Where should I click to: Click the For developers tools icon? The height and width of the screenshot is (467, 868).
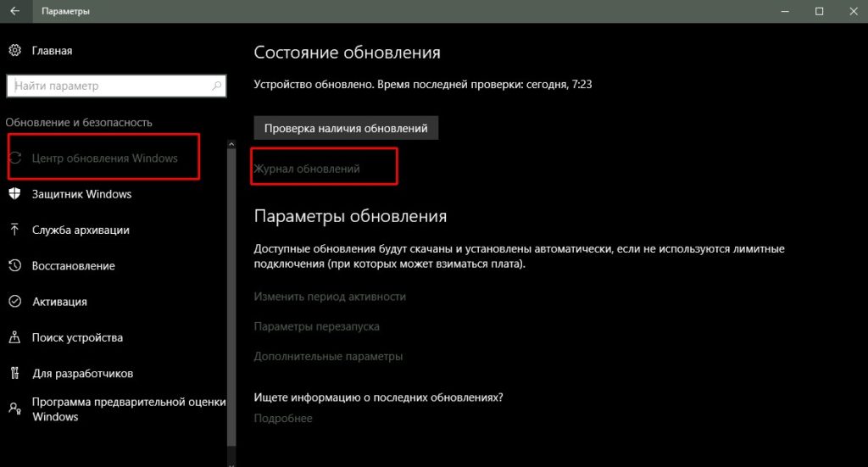point(14,373)
